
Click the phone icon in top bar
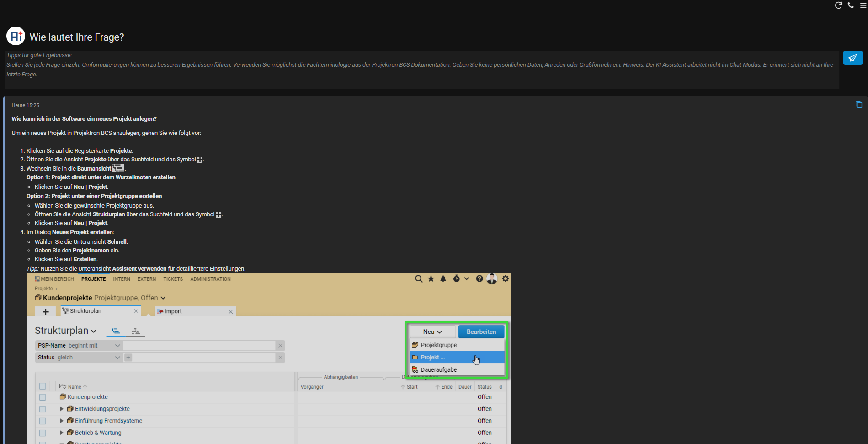(x=851, y=5)
